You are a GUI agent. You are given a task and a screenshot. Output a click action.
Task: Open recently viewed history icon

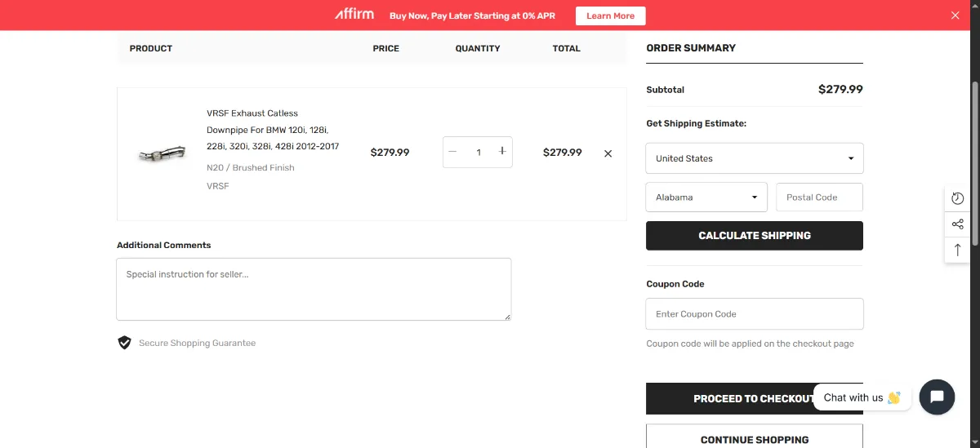(x=958, y=198)
